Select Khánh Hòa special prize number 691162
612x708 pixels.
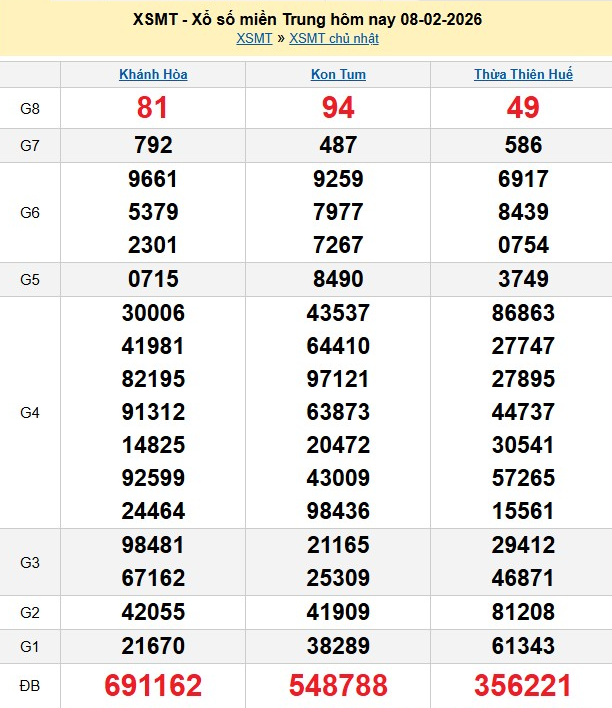[153, 686]
